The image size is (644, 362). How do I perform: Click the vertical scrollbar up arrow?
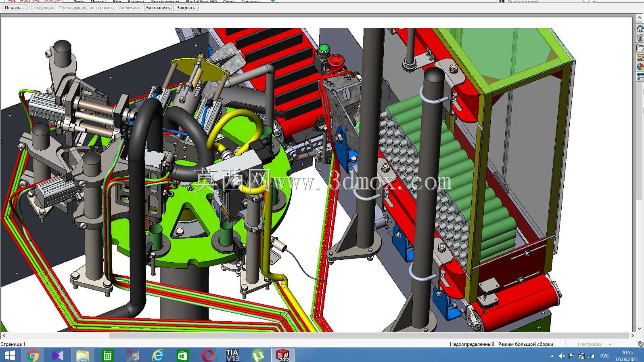pyautogui.click(x=639, y=17)
